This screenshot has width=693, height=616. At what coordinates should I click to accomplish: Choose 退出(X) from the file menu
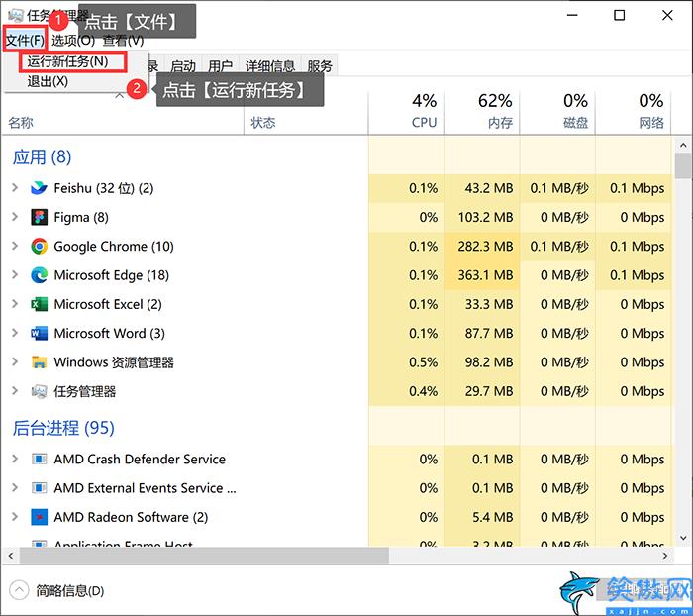click(48, 81)
